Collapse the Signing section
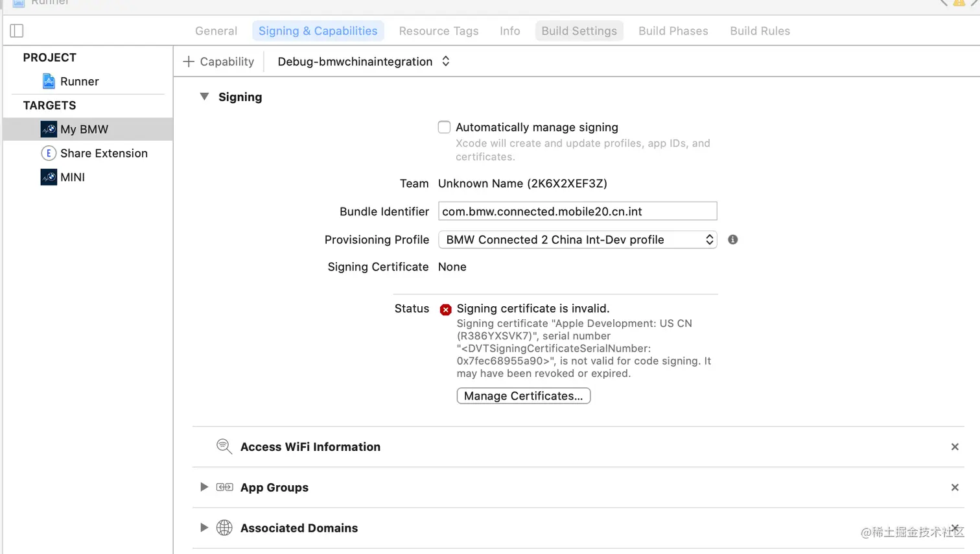980x554 pixels. tap(204, 97)
